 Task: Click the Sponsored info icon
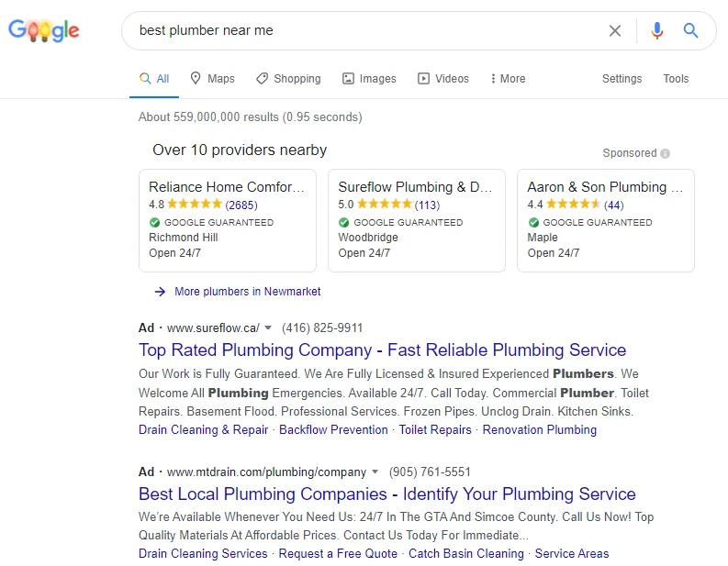point(665,153)
